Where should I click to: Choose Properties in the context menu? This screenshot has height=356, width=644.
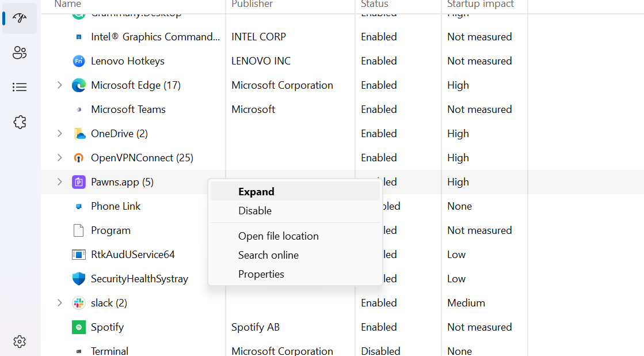(x=295, y=274)
